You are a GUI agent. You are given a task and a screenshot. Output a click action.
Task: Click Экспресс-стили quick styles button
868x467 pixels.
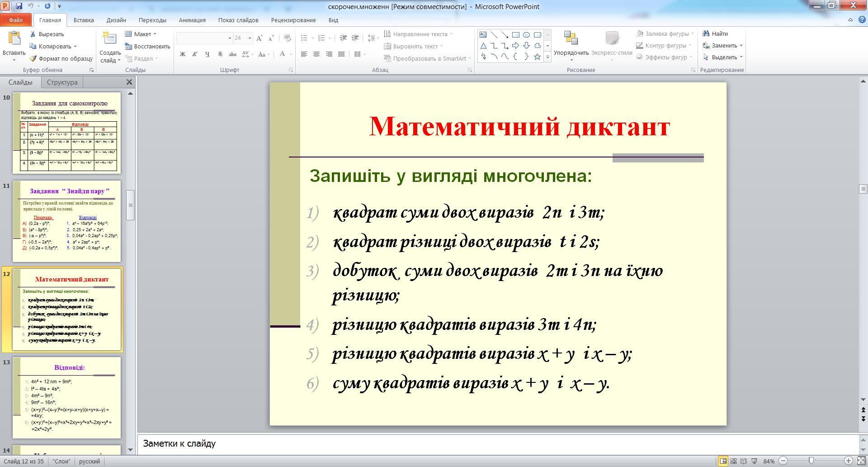tap(612, 46)
